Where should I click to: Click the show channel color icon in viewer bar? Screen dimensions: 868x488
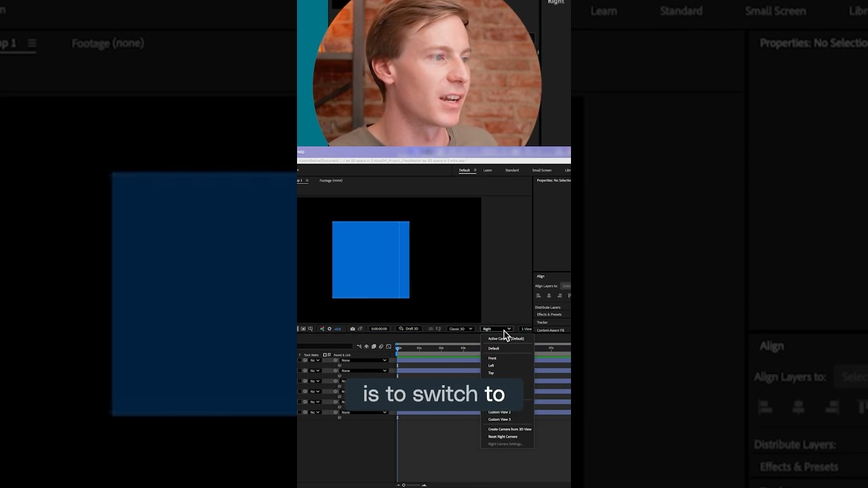322,329
